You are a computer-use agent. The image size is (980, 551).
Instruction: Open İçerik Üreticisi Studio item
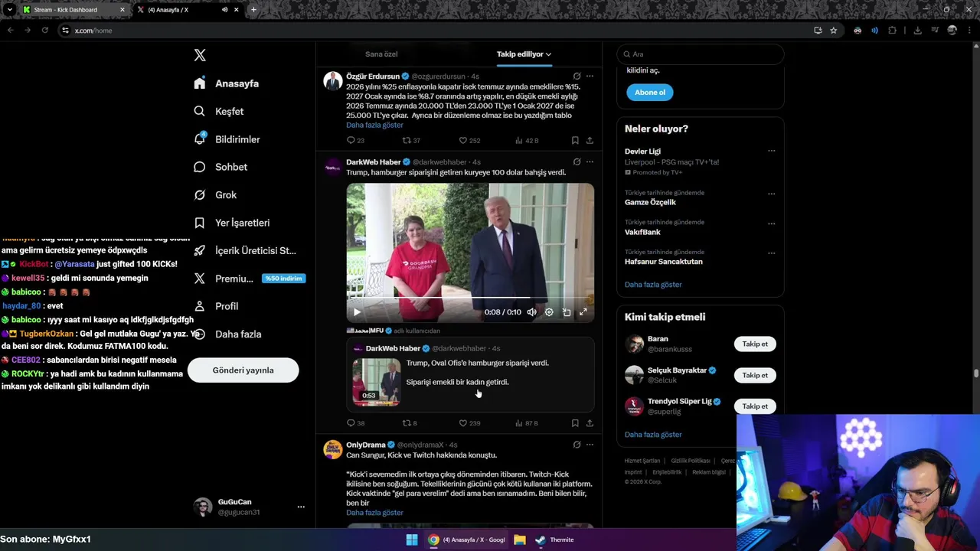pos(245,250)
